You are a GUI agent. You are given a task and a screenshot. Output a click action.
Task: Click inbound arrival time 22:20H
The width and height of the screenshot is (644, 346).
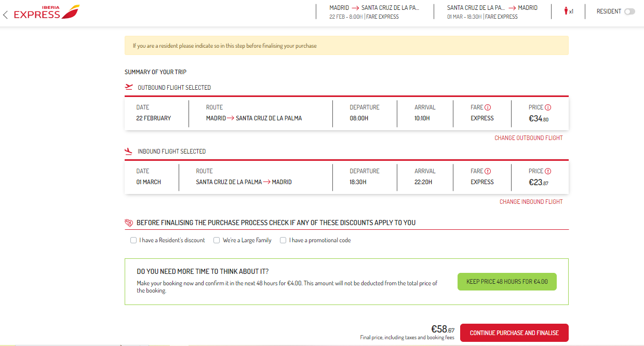[423, 182]
